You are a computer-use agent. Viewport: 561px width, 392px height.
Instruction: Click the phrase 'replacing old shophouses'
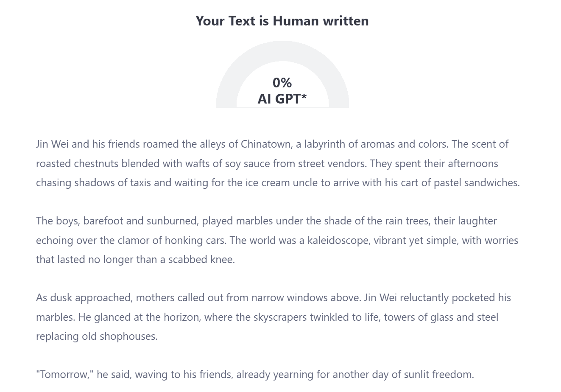click(96, 336)
